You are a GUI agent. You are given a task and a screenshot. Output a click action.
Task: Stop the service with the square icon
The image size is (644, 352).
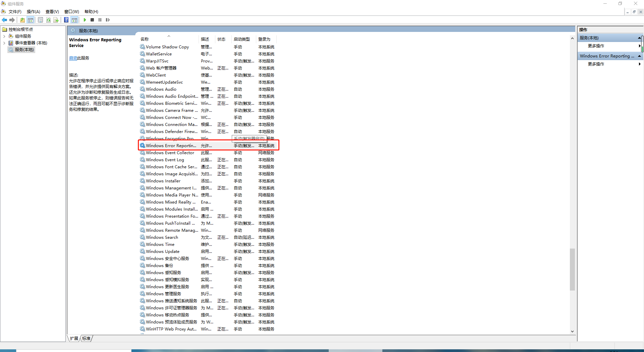pos(92,20)
